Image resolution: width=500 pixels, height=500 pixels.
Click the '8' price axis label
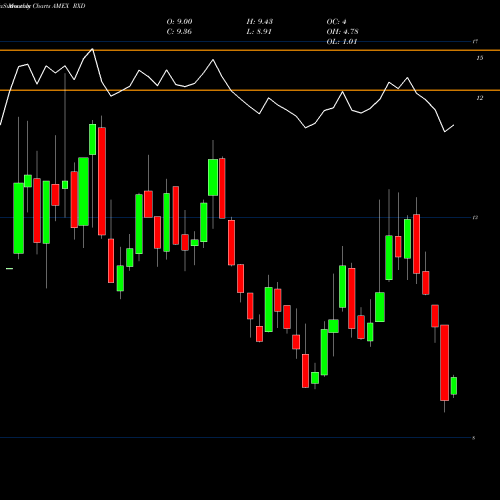(x=474, y=438)
